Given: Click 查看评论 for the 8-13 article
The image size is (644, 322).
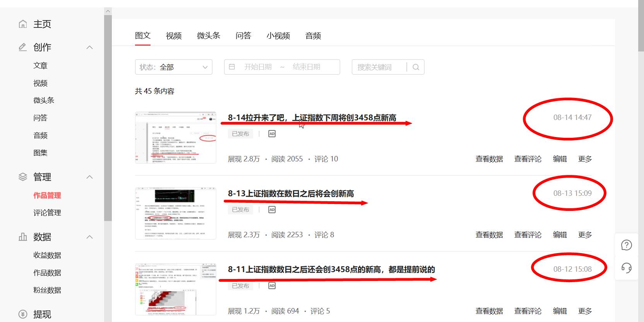Looking at the screenshot, I should click(x=528, y=235).
